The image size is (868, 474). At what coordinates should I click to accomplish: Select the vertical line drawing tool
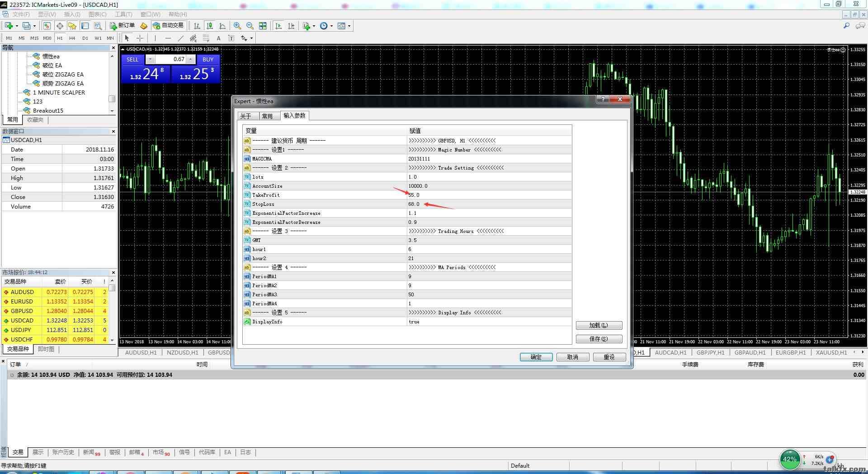tap(155, 38)
